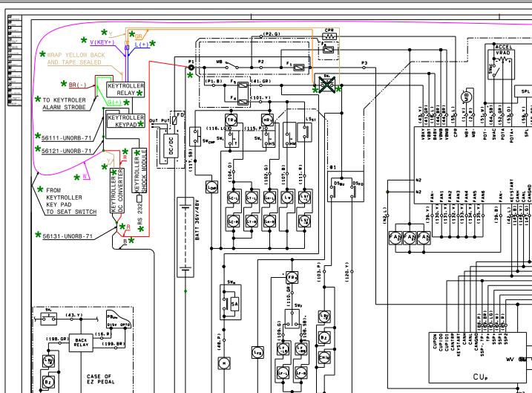Click the (P1.B) wire label
Viewport: 532px width, 393px height.
(x=214, y=82)
